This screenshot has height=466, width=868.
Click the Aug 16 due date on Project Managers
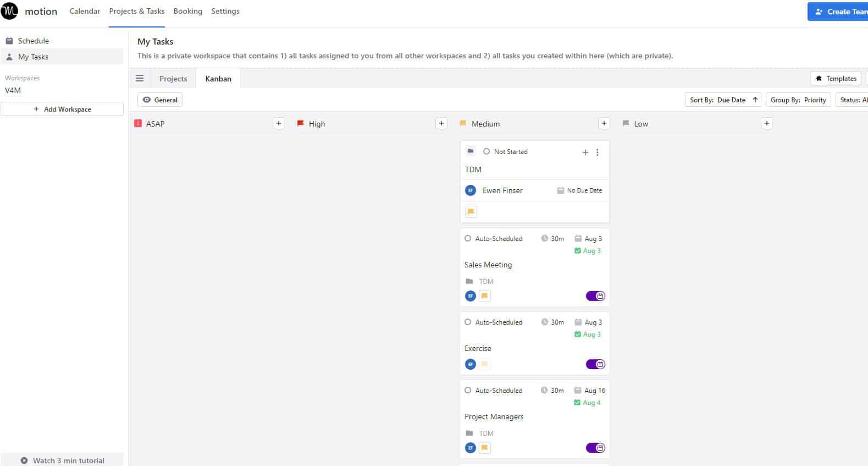[590, 391]
